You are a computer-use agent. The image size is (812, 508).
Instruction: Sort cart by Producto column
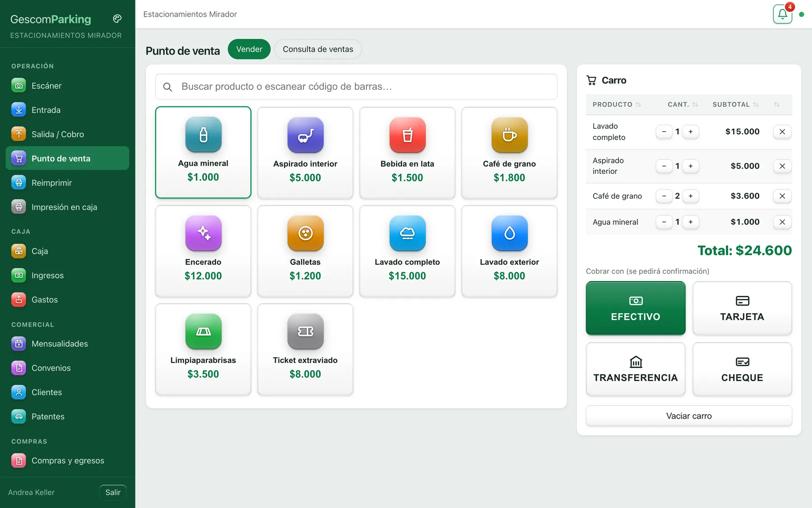[x=617, y=105]
